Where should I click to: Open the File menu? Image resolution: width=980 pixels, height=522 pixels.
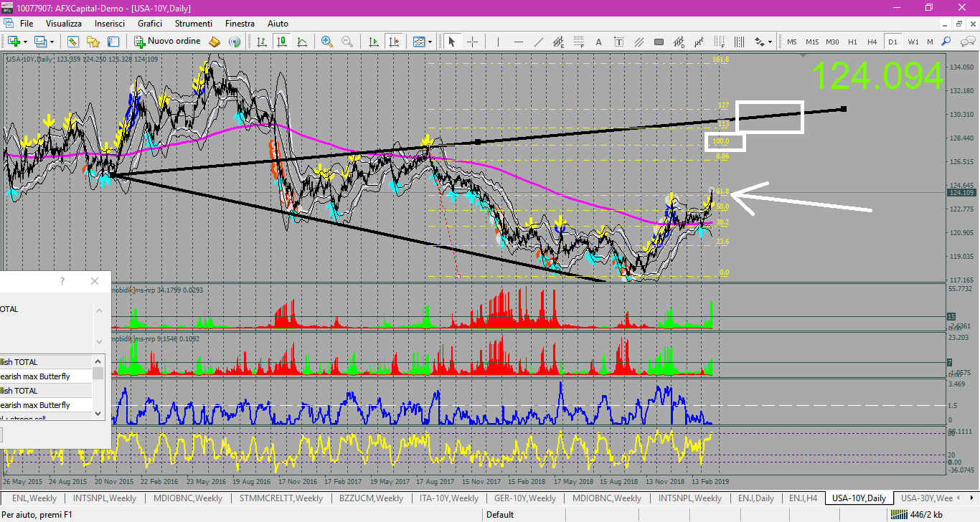click(x=27, y=24)
